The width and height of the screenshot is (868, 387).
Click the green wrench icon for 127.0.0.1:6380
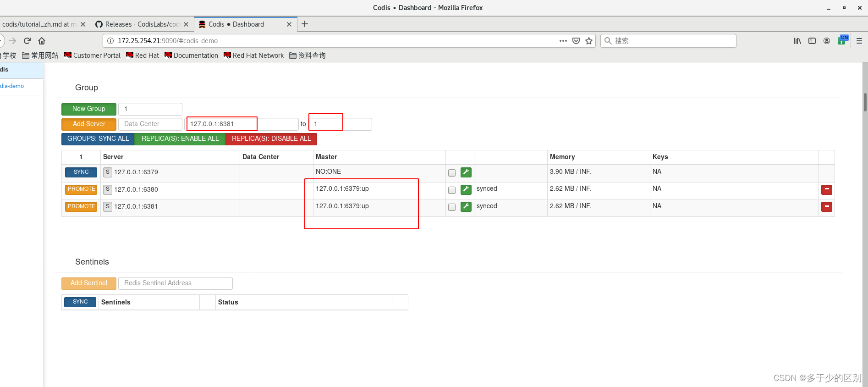point(466,189)
